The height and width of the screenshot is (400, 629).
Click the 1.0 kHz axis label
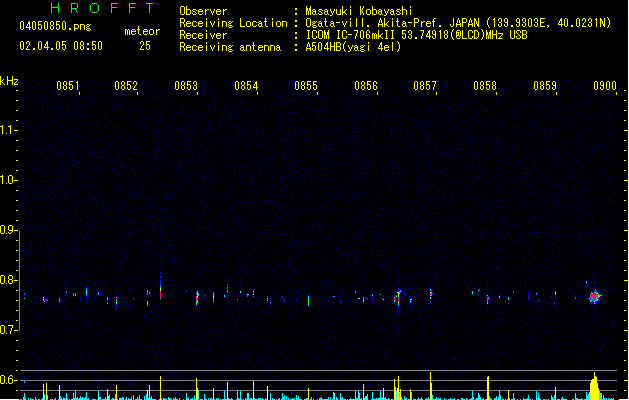(x=7, y=180)
